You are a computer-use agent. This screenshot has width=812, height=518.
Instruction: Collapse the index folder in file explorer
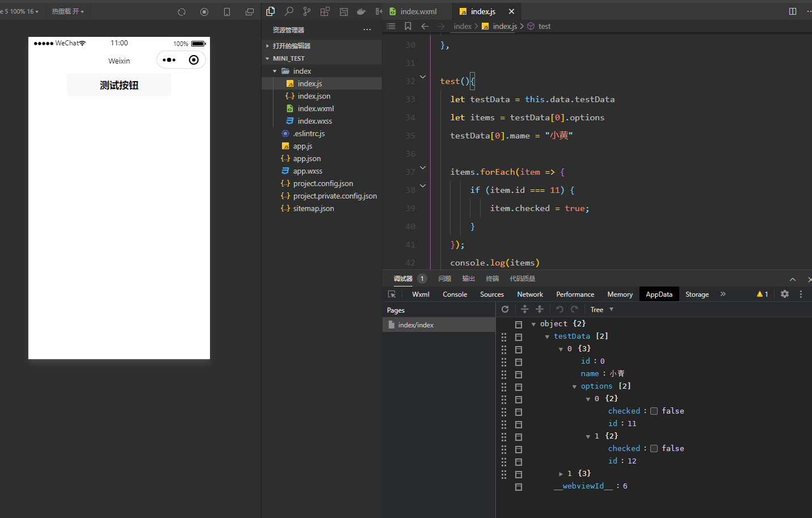(x=275, y=71)
